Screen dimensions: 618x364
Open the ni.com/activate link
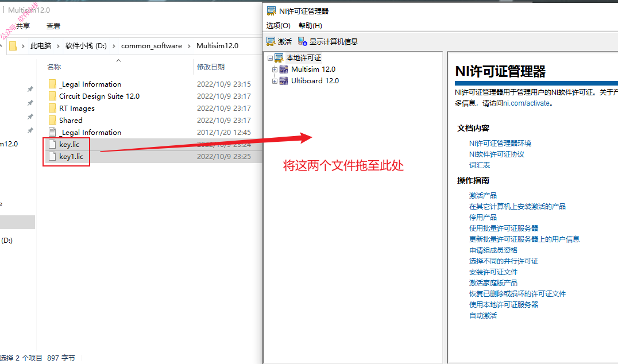click(x=526, y=103)
